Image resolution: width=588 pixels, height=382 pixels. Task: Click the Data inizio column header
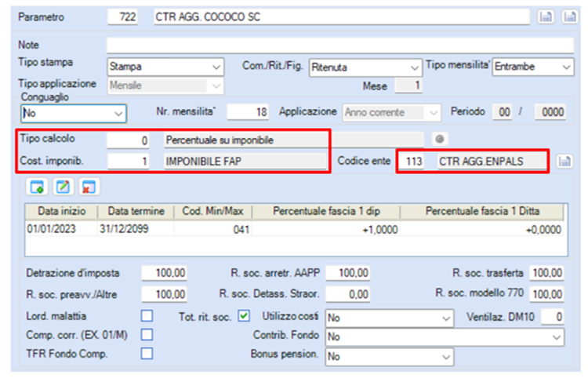coord(61,211)
